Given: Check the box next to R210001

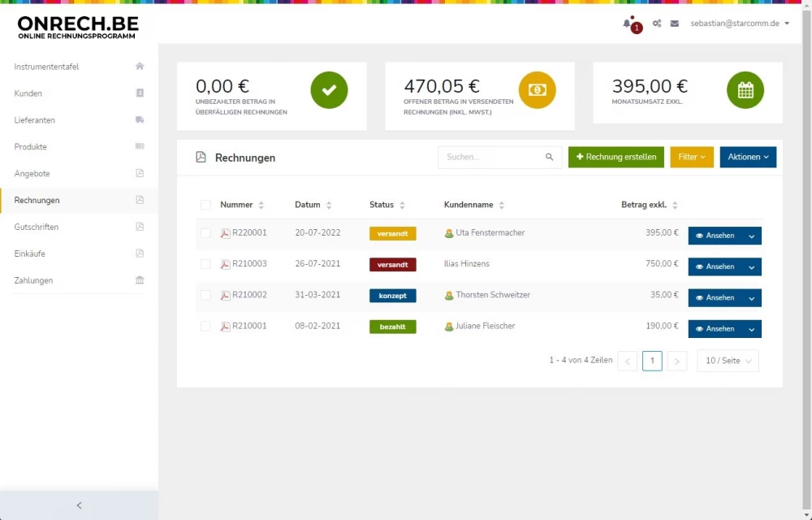Looking at the screenshot, I should click(x=205, y=327).
